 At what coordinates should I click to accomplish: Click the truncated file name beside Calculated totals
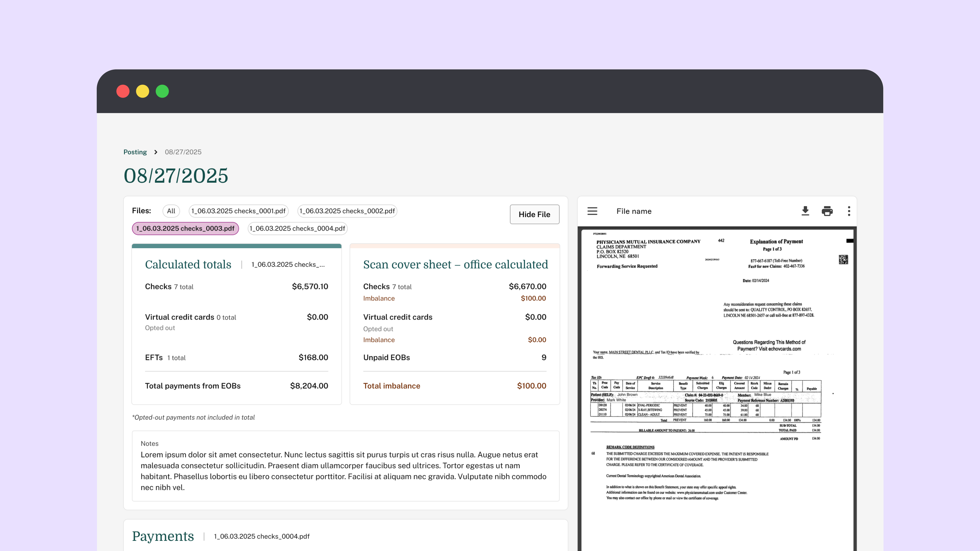pyautogui.click(x=288, y=265)
